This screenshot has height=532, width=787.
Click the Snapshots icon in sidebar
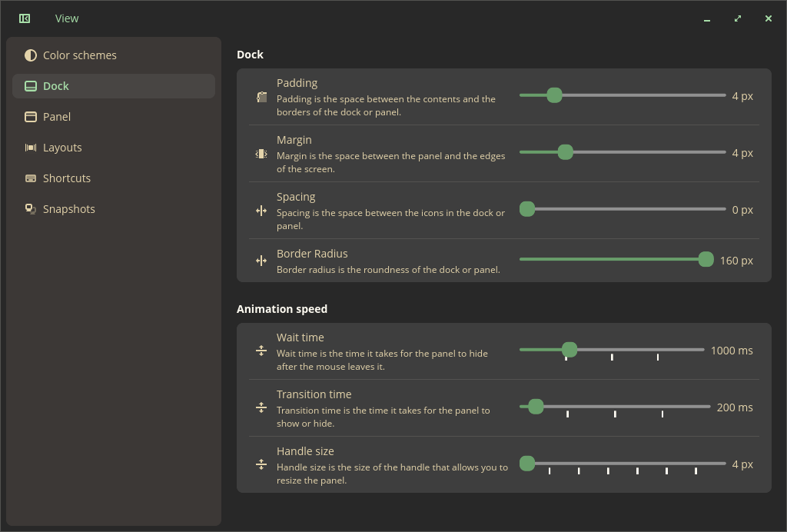31,209
